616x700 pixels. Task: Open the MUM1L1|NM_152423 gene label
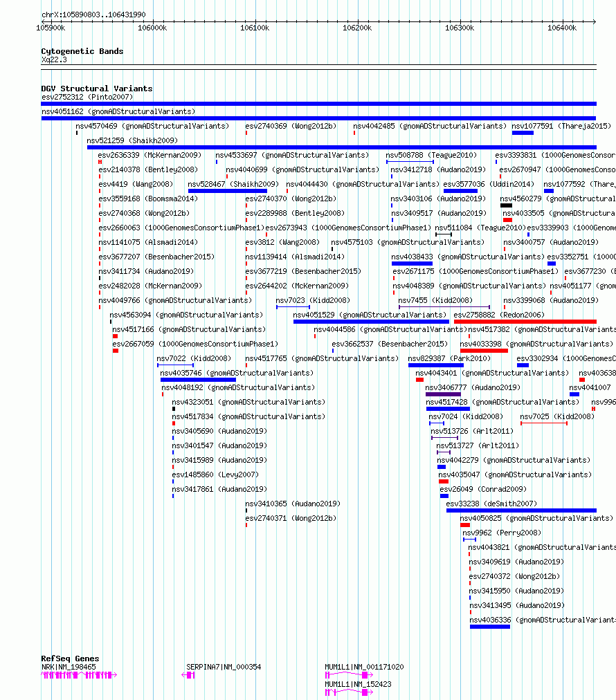click(358, 684)
